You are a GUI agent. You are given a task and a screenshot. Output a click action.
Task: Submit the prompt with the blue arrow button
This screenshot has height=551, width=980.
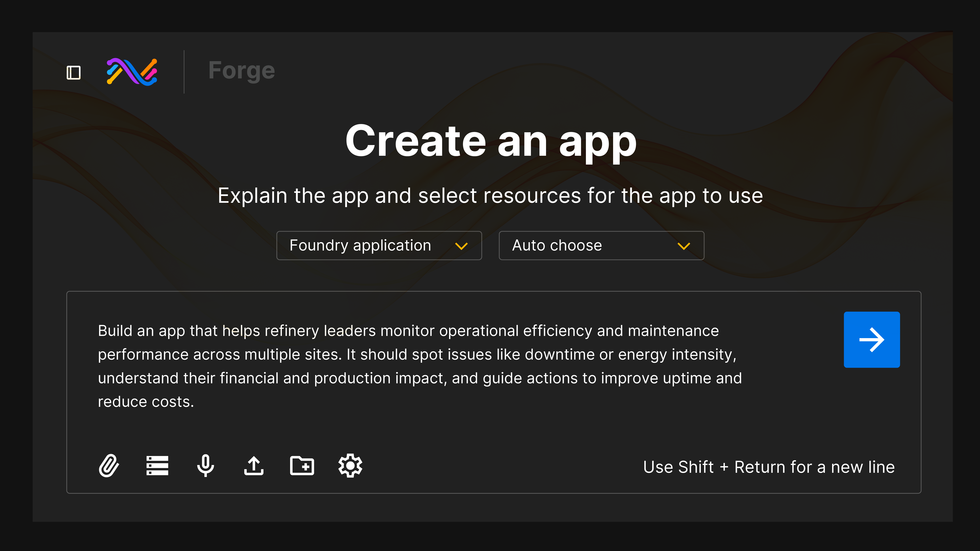872,340
